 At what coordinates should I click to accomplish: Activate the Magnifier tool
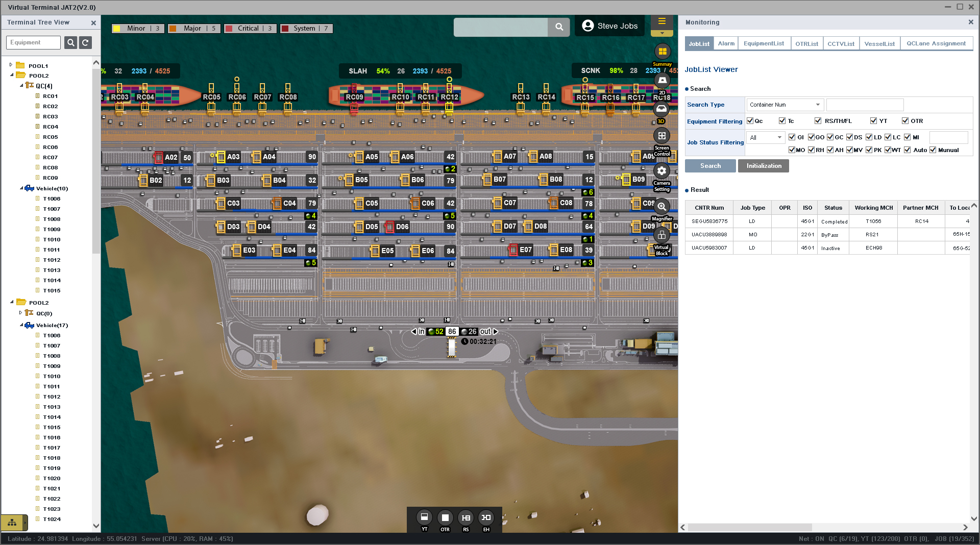pyautogui.click(x=662, y=207)
